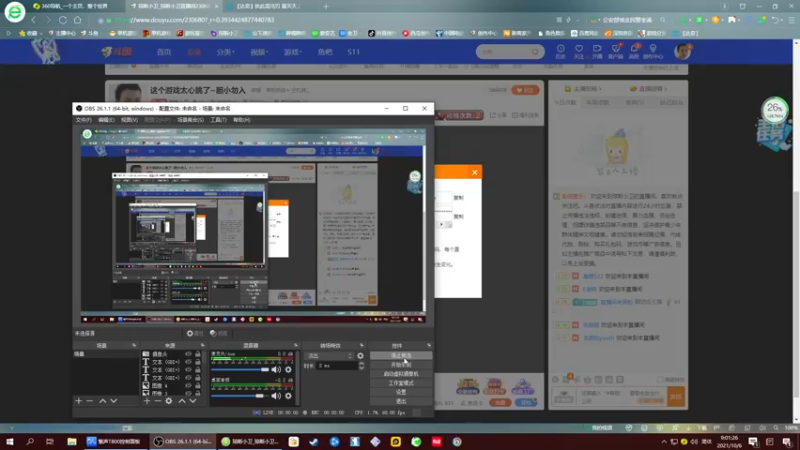Image resolution: width=800 pixels, height=450 pixels.
Task: Open source properties gear in sources toolbar
Action: (x=169, y=401)
